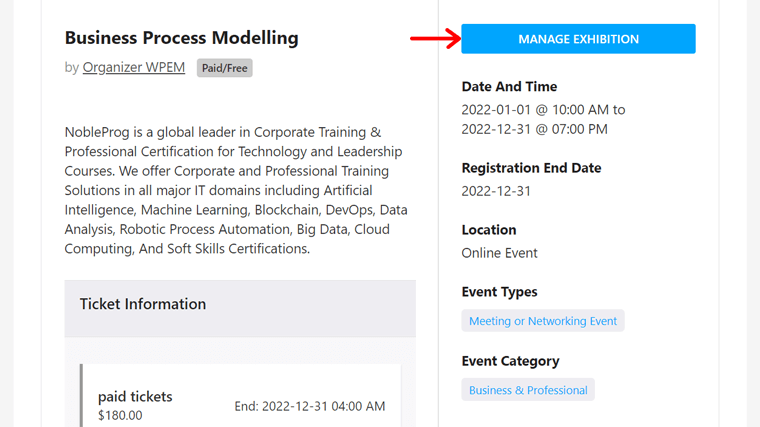Viewport: 760px width, 427px height.
Task: Click the $180.00 ticket price
Action: click(x=120, y=415)
